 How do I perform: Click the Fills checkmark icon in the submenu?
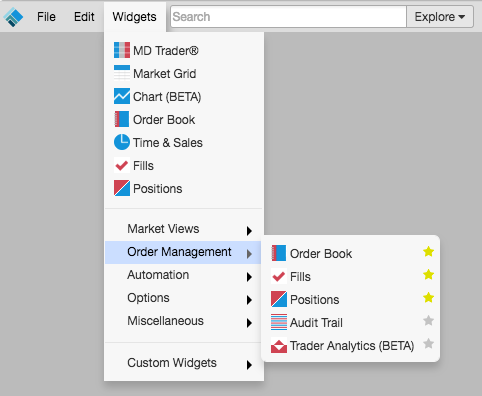click(x=279, y=276)
